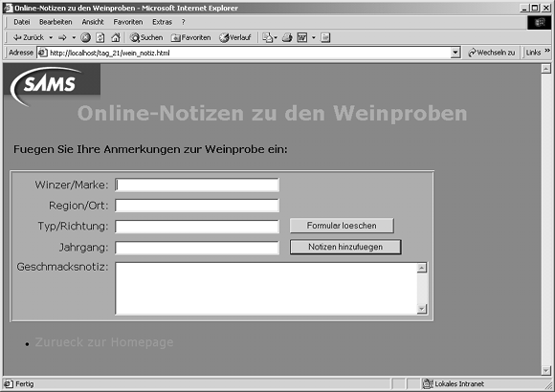
Task: Open the Suchen search toolbar button
Action: 146,37
